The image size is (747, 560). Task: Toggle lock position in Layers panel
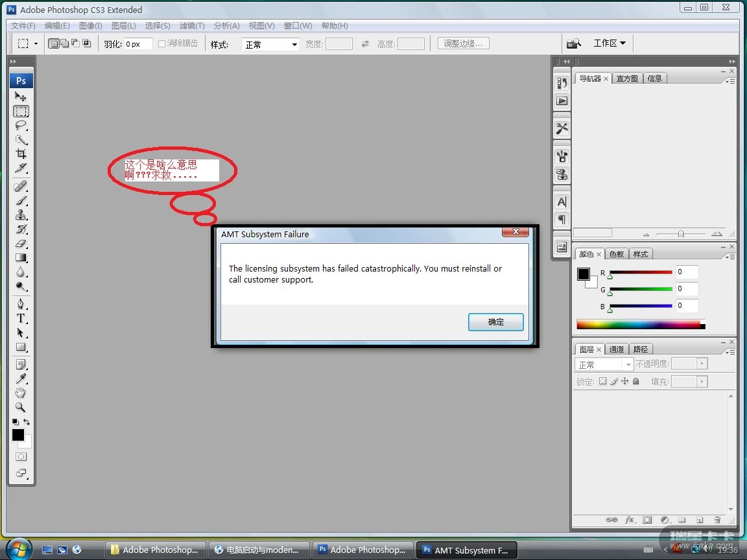624,381
